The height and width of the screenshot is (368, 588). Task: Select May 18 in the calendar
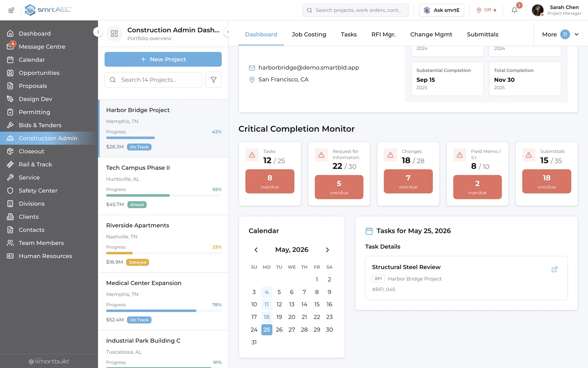coord(267,317)
